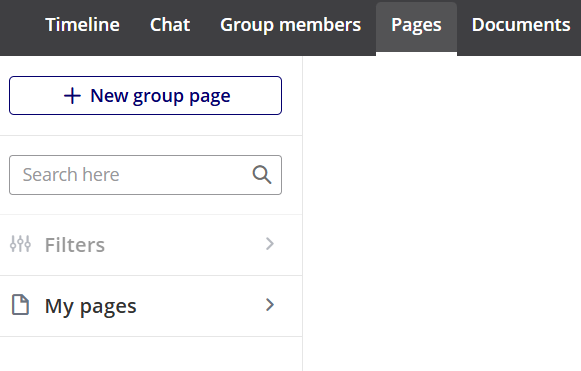Click the Filters label
Image resolution: width=581 pixels, height=371 pixels.
coord(75,245)
